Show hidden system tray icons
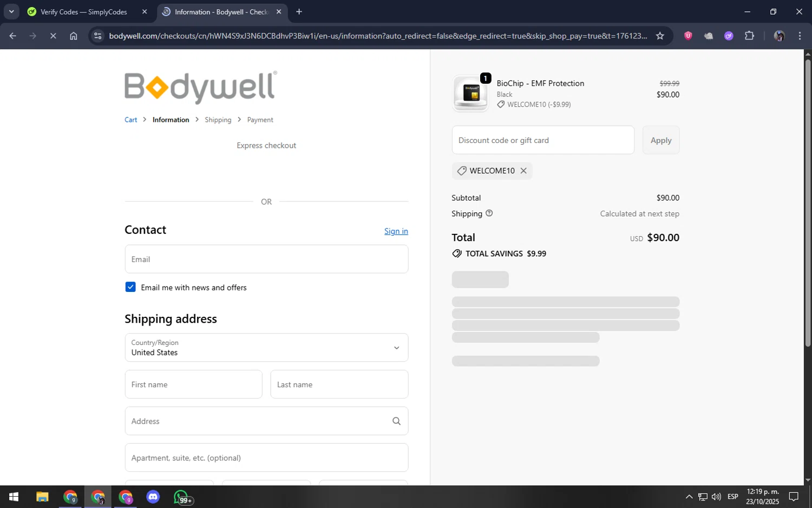The image size is (812, 508). (689, 497)
